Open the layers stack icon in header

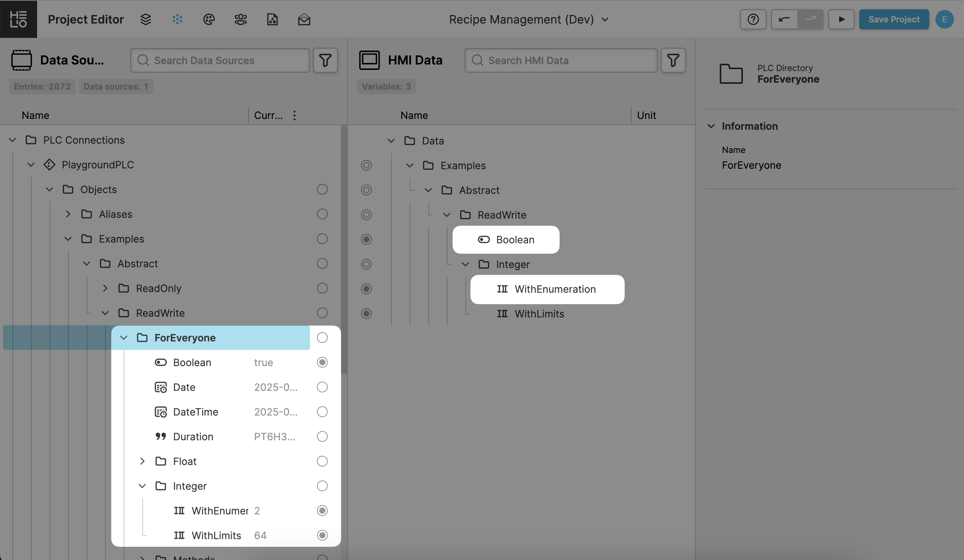pos(145,19)
